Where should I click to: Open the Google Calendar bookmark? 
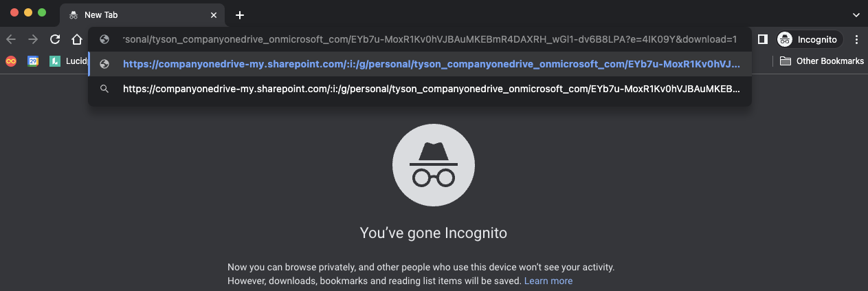32,61
